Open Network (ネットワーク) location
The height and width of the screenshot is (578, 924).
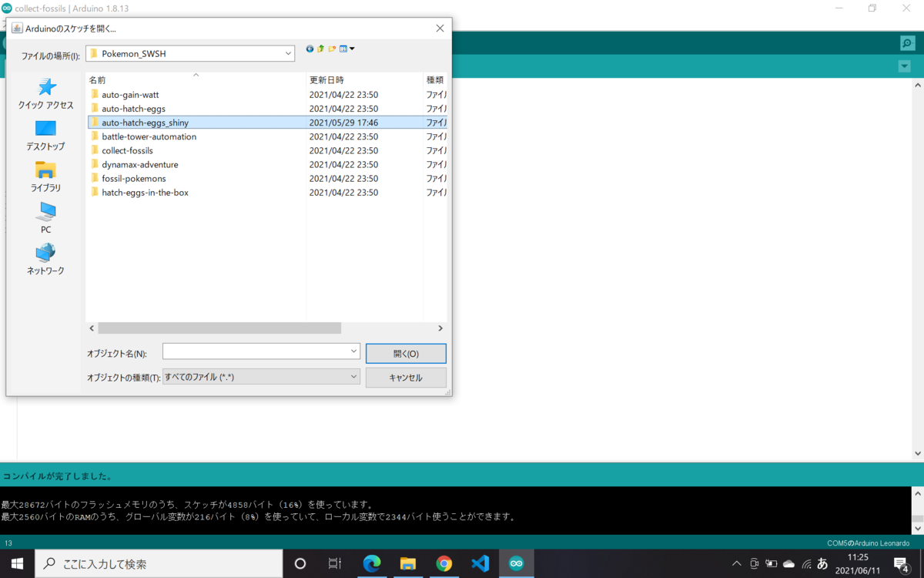coord(46,260)
